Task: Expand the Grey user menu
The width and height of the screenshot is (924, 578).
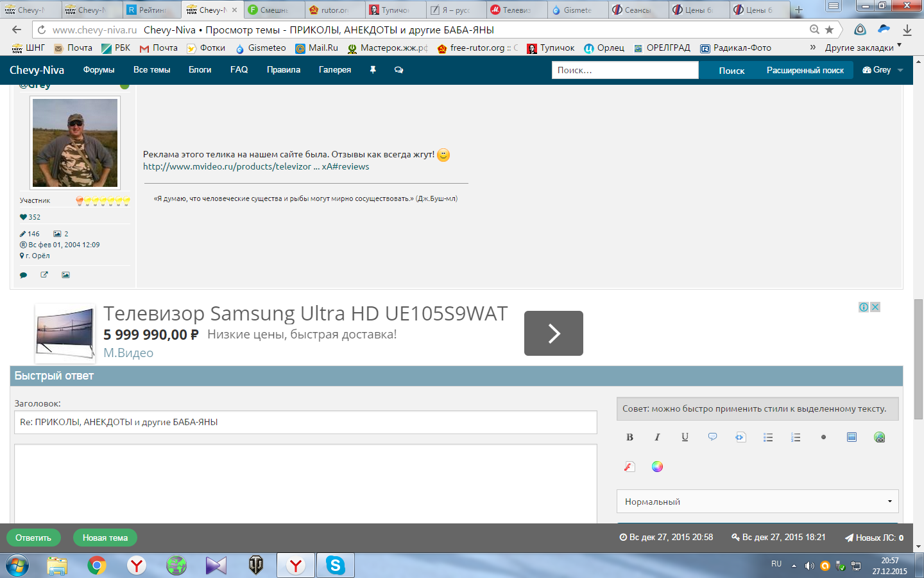Action: click(882, 70)
